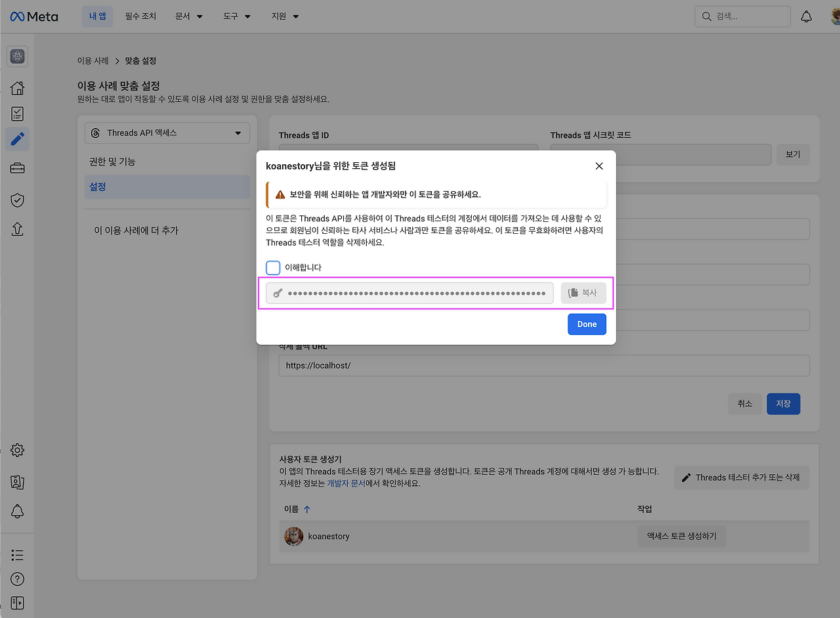Click the masked token field
The height and width of the screenshot is (618, 840).
(x=409, y=293)
